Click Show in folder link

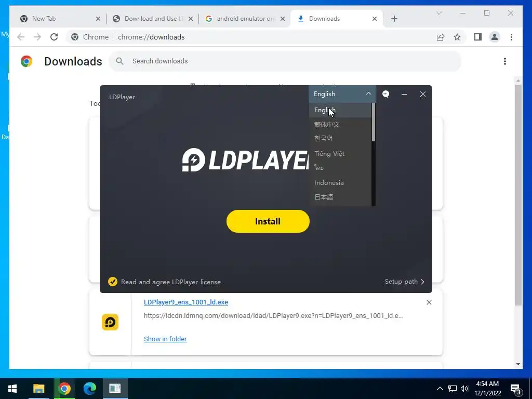(165, 339)
